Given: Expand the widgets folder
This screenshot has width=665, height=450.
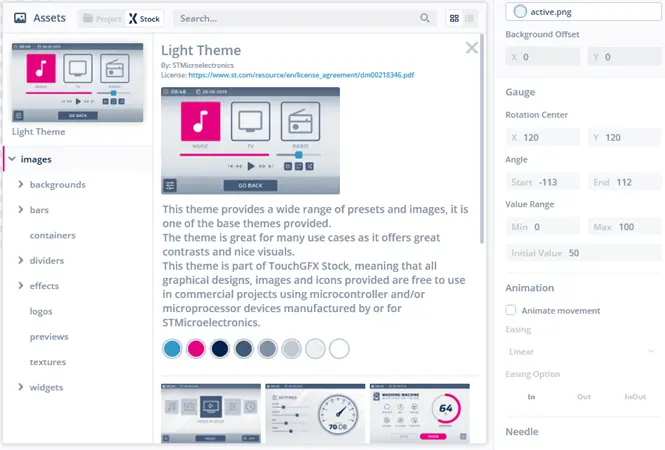Looking at the screenshot, I should (21, 387).
